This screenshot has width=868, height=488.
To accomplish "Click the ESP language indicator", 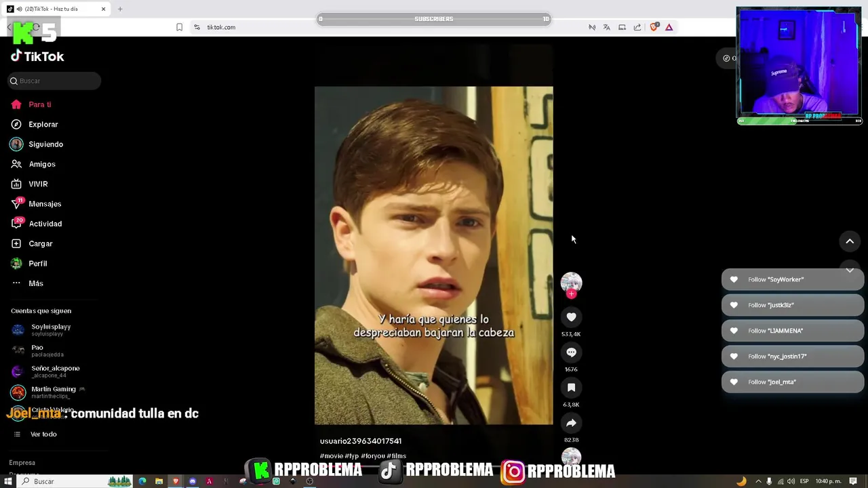I will tap(804, 481).
